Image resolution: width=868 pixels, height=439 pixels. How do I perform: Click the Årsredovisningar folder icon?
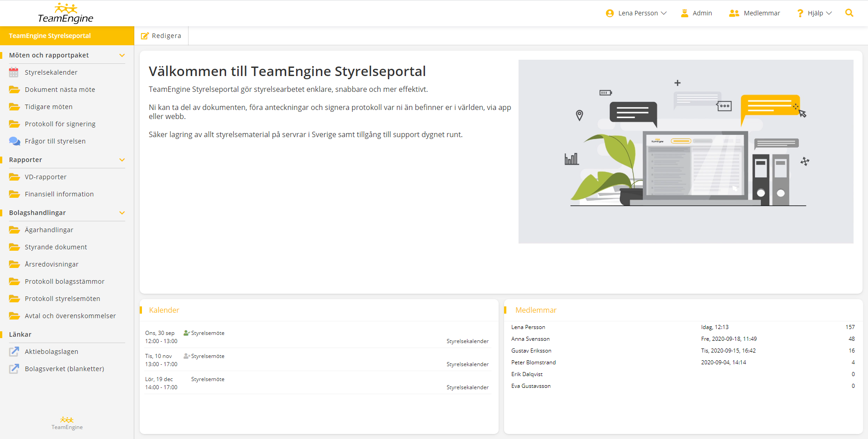(x=14, y=264)
